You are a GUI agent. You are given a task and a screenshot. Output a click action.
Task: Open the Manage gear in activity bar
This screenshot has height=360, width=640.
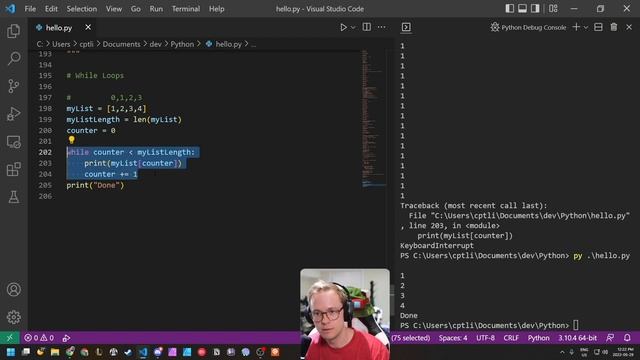click(13, 317)
